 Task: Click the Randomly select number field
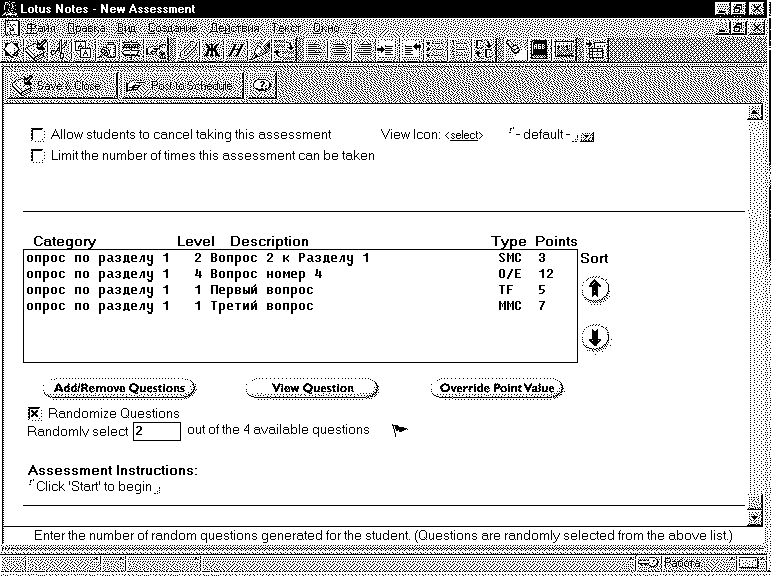tap(157, 431)
